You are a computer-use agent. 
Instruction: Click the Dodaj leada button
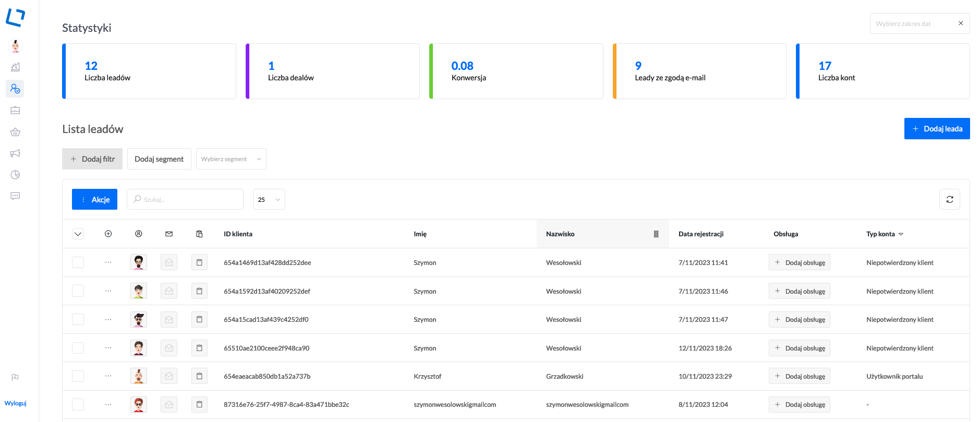pyautogui.click(x=937, y=129)
